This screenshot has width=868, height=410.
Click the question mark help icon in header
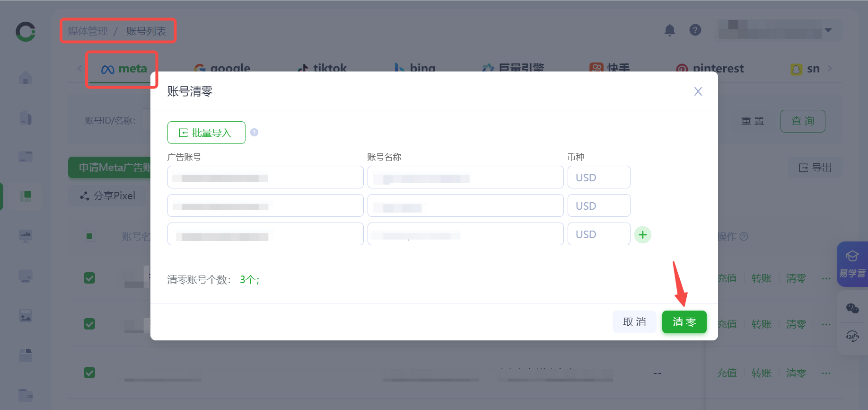(x=695, y=30)
